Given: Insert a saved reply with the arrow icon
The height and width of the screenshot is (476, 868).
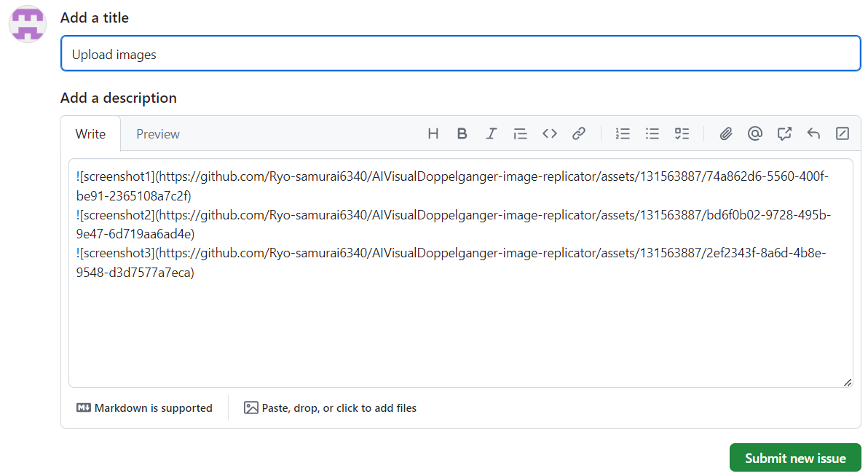Looking at the screenshot, I should coord(813,133).
